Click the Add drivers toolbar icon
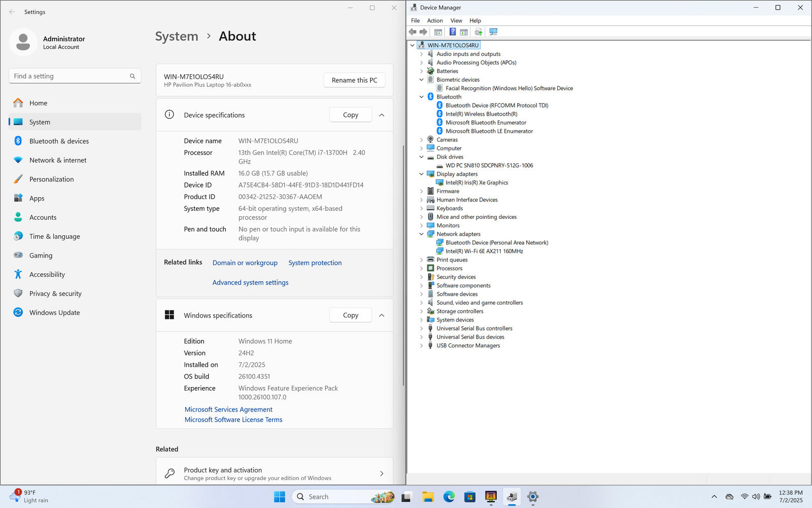 click(478, 32)
